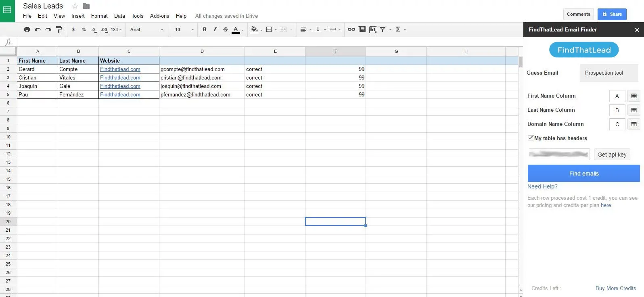This screenshot has width=644, height=297.
Task: Open horizontal align dropdown
Action: click(305, 29)
